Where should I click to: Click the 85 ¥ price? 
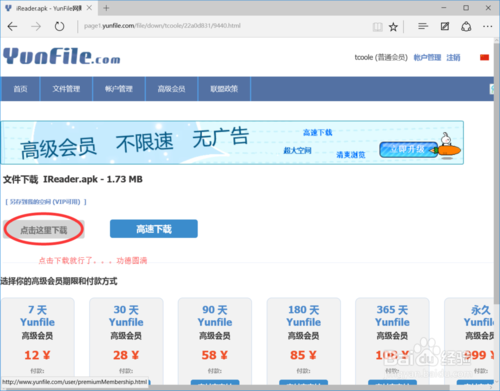pyautogui.click(x=303, y=355)
